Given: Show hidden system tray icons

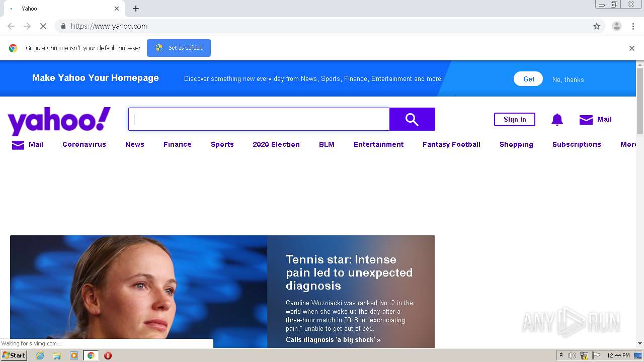Looking at the screenshot, I should [561, 355].
